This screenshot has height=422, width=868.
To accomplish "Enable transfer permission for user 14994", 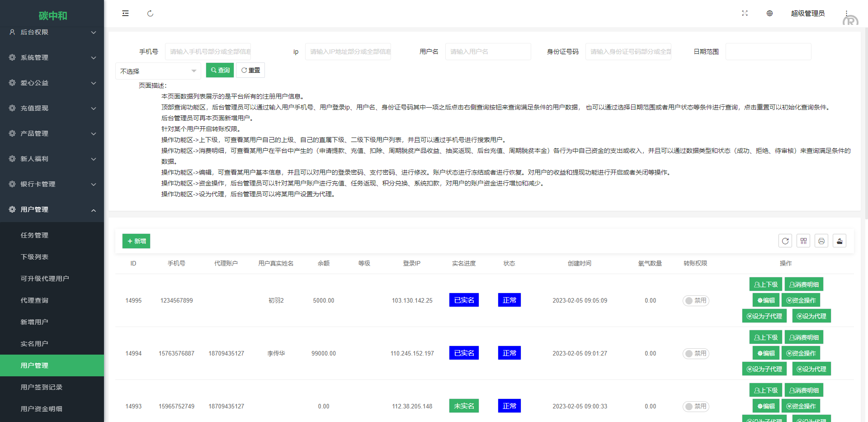I will coord(696,354).
